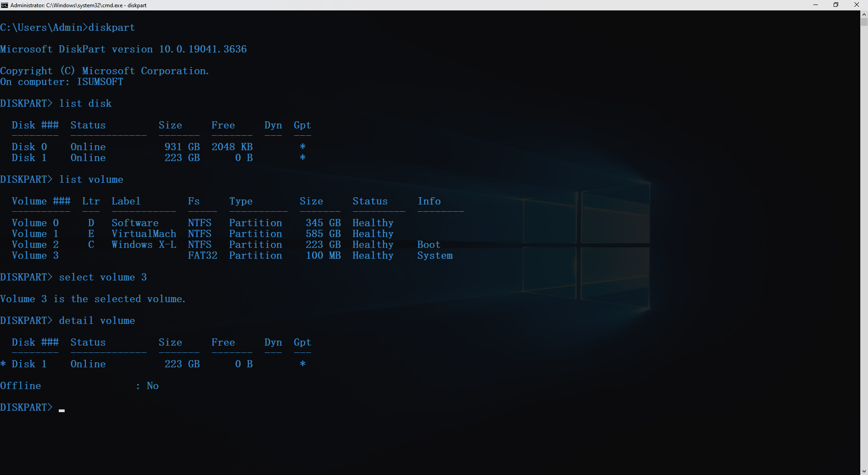
Task: Click the 'Windows X-L' volume label
Action: [144, 245]
